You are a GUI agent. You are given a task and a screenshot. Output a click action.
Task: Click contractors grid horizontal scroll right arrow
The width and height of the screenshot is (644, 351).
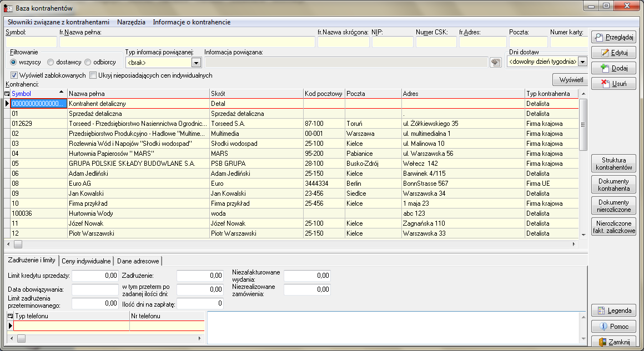(574, 244)
